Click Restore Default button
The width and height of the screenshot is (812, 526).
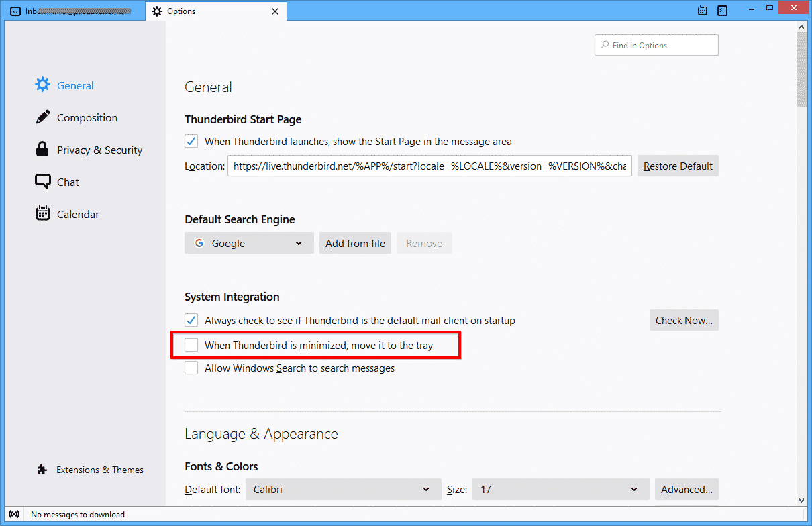pos(678,166)
